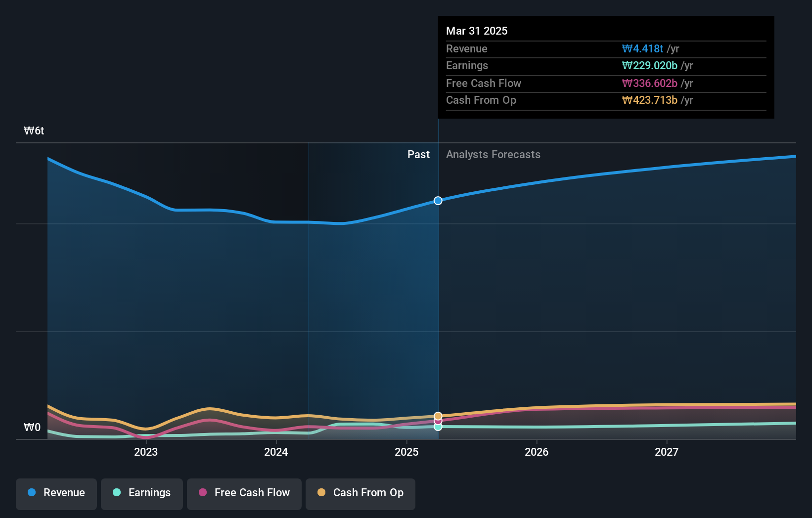Select the blue Revenue marker on the chart

pyautogui.click(x=437, y=201)
